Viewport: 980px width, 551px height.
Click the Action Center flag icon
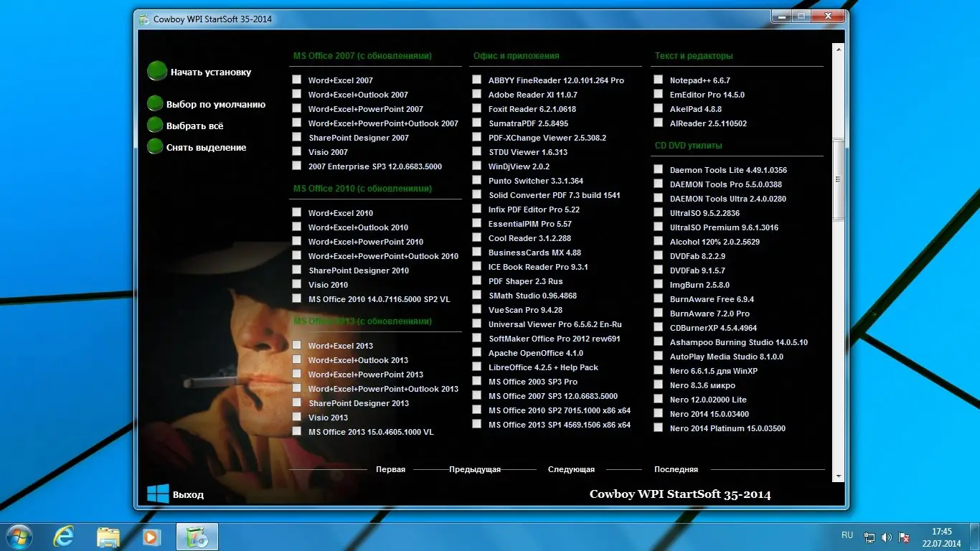pos(905,537)
